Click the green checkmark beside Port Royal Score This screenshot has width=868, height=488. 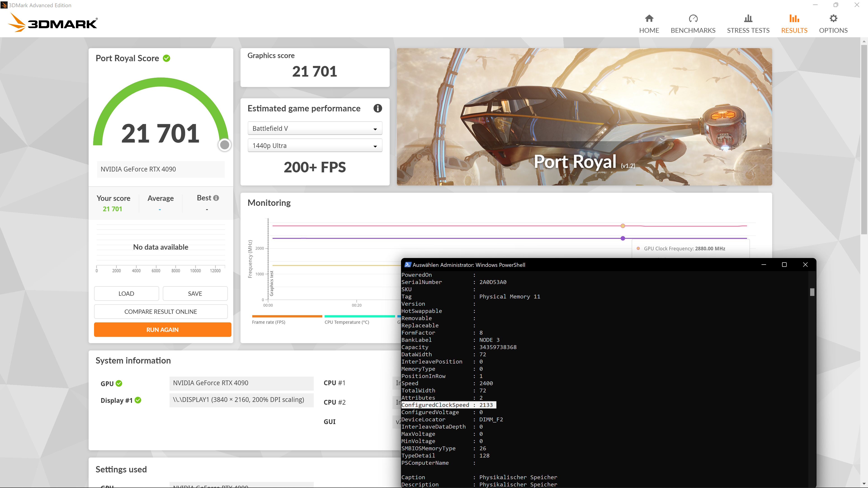point(166,58)
